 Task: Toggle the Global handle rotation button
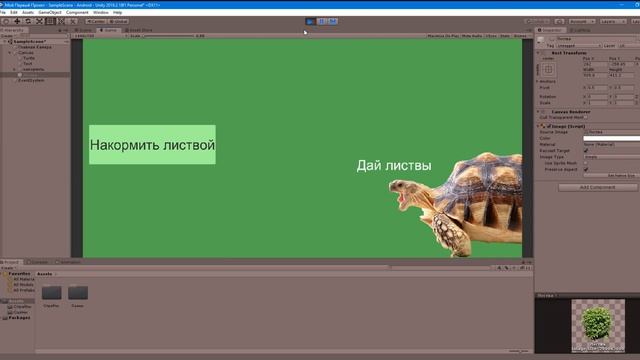pos(118,21)
